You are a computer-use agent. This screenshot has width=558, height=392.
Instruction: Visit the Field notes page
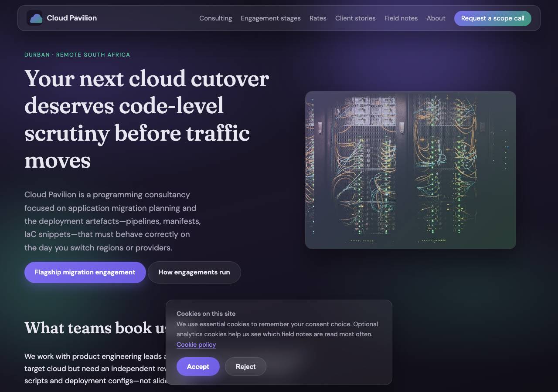pyautogui.click(x=401, y=18)
